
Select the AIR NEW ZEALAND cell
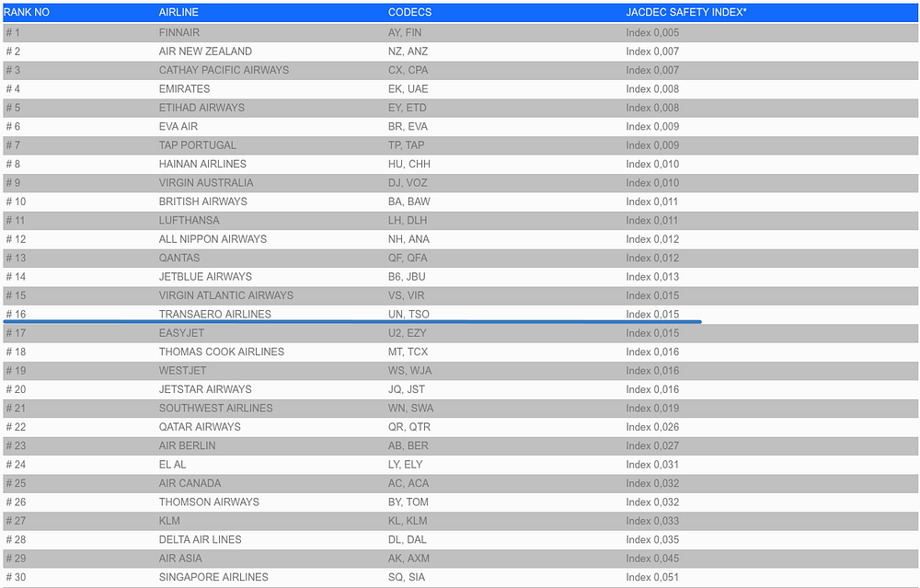(x=205, y=52)
